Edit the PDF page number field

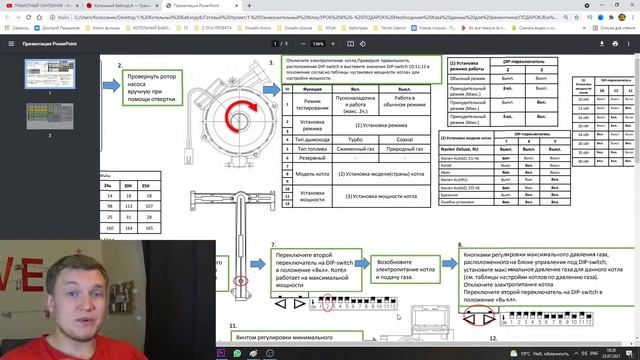click(275, 44)
